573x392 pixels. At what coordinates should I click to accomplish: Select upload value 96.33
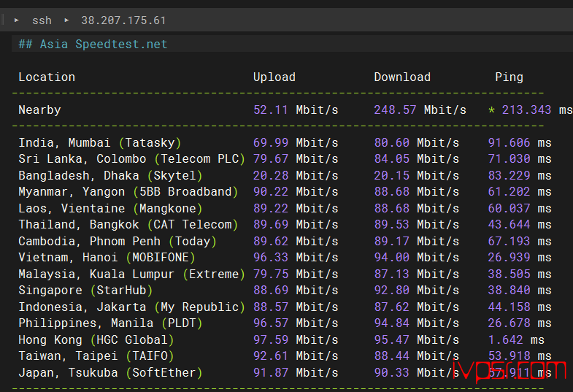pyautogui.click(x=271, y=258)
